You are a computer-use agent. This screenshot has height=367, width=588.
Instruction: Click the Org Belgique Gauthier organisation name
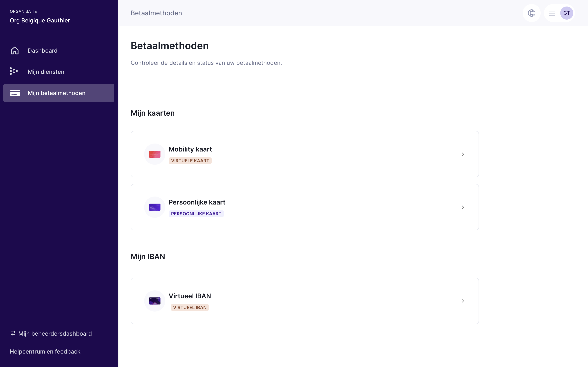[x=40, y=20]
